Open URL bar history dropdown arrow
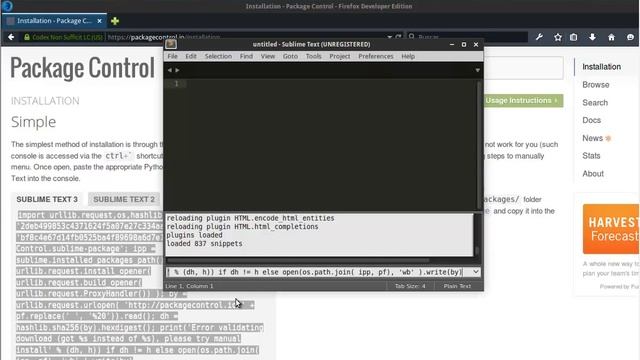This screenshot has width=640, height=360. (x=389, y=37)
